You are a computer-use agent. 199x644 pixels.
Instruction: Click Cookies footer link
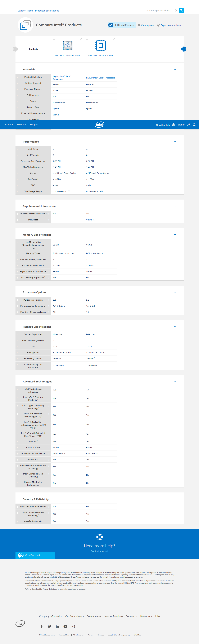(x=101, y=635)
